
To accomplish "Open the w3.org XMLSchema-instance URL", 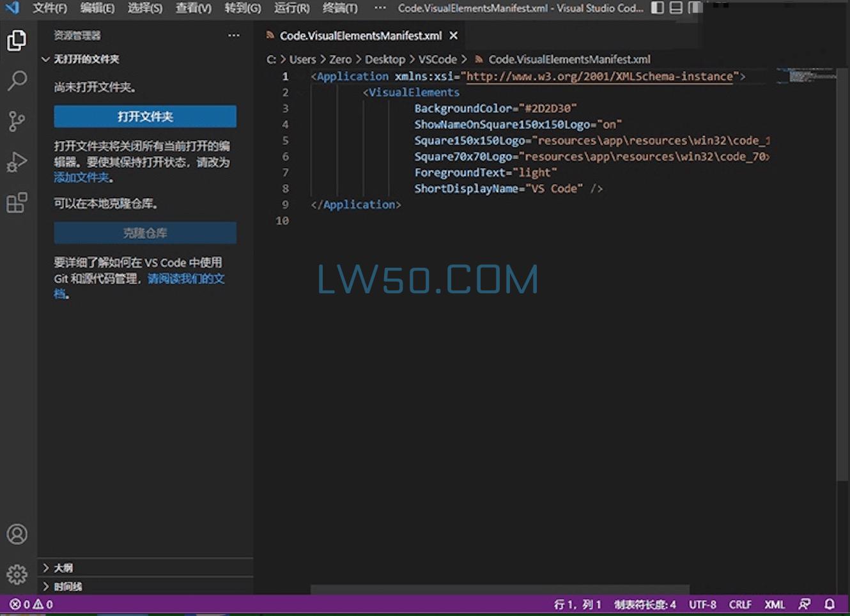I will 599,76.
